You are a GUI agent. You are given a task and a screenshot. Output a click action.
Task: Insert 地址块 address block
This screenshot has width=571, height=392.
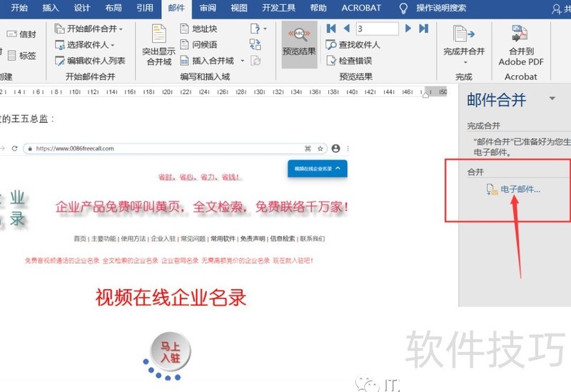199,29
